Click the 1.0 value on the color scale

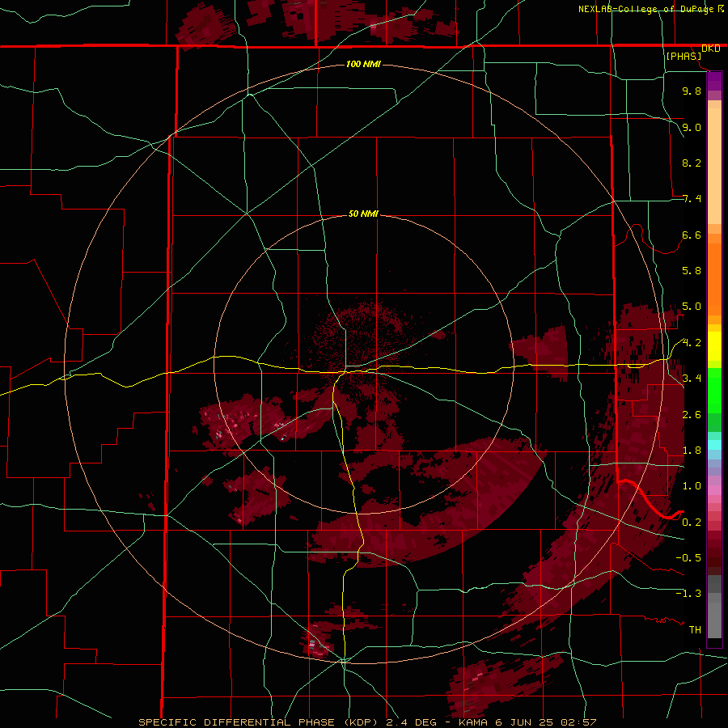tap(692, 486)
